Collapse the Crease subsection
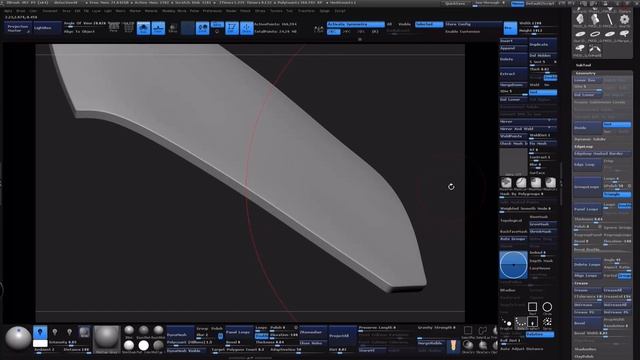Image resolution: width=640 pixels, height=360 pixels. tap(581, 283)
